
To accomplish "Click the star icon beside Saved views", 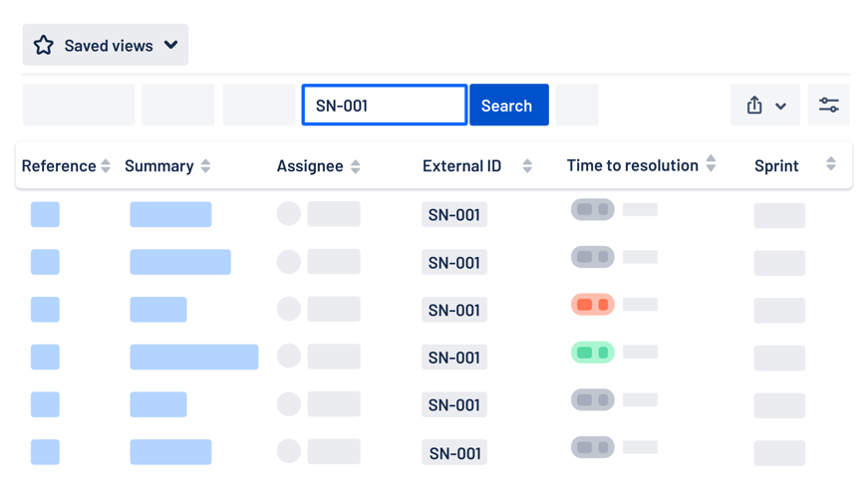I will coord(43,46).
